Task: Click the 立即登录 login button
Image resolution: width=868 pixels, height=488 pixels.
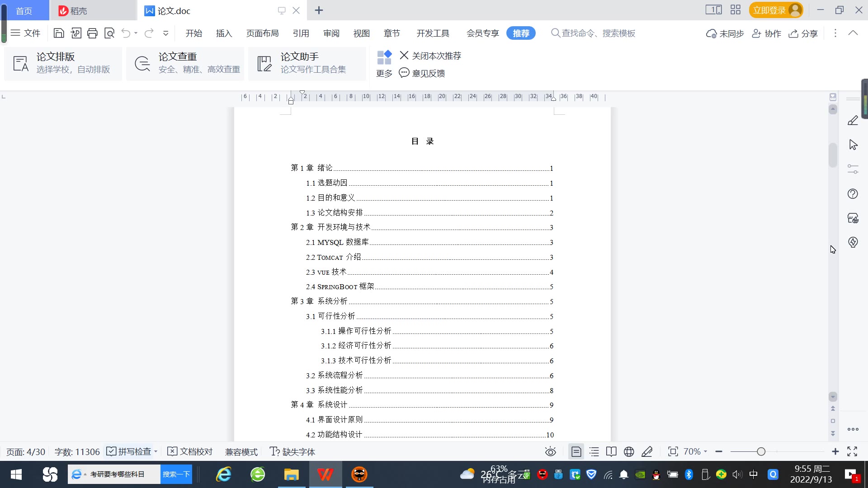Action: 776,10
